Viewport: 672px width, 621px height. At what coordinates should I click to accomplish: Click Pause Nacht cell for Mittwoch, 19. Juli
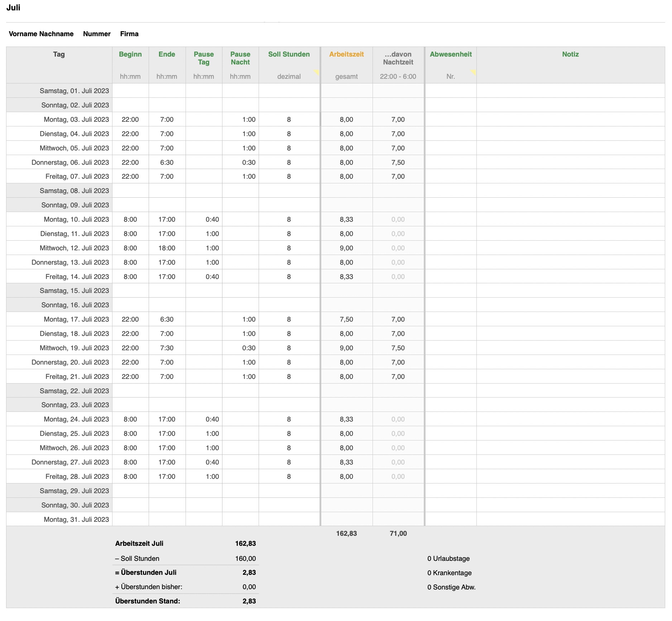(x=240, y=348)
